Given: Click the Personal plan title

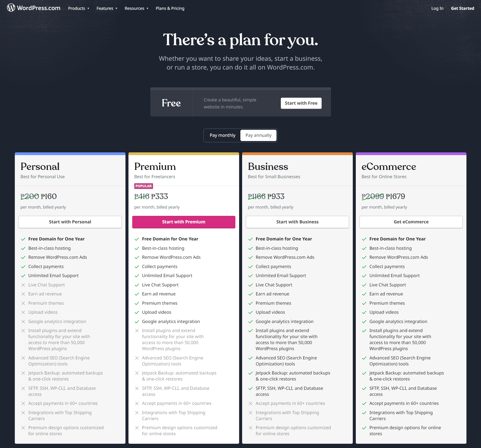Looking at the screenshot, I should (x=40, y=167).
